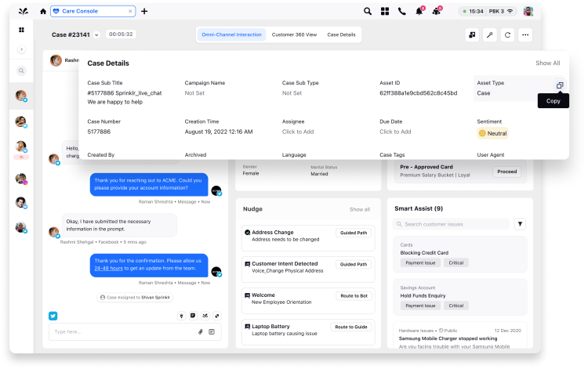Viewport: 588px width, 369px height.
Task: Click the user profile avatar top right
Action: pyautogui.click(x=528, y=11)
